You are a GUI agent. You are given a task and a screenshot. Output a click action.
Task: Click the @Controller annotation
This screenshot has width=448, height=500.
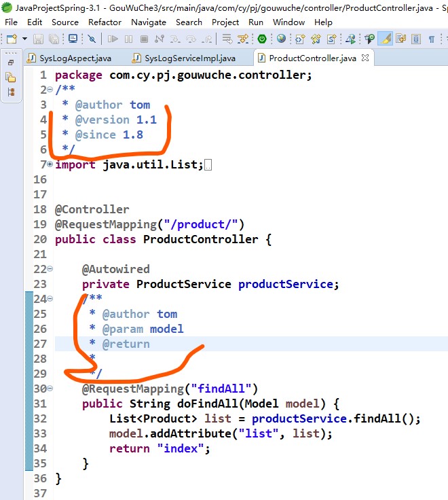click(92, 209)
